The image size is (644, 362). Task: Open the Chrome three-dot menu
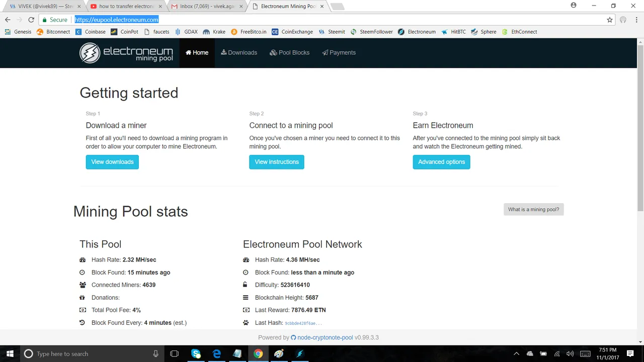coord(636,20)
